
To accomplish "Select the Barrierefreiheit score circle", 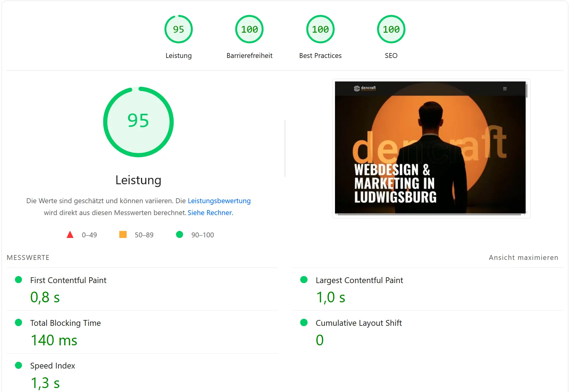I will 249,29.
